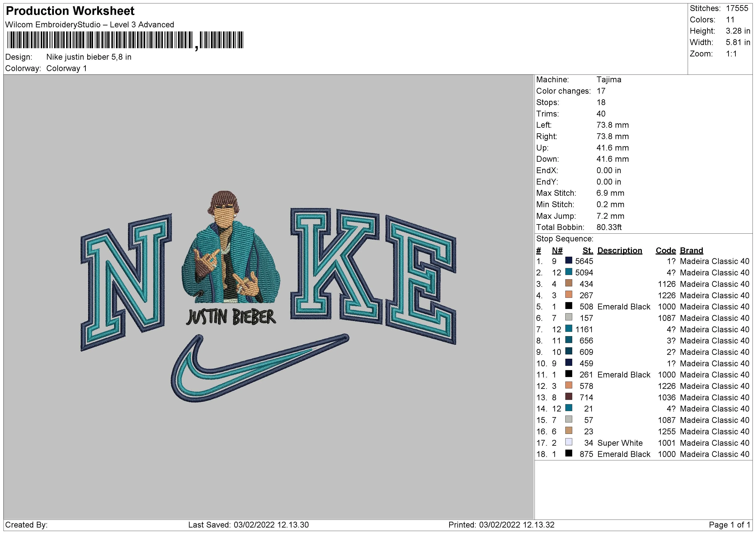Click the Total Bobbin value '80.33ft'
This screenshot has width=756, height=534.
609,227
